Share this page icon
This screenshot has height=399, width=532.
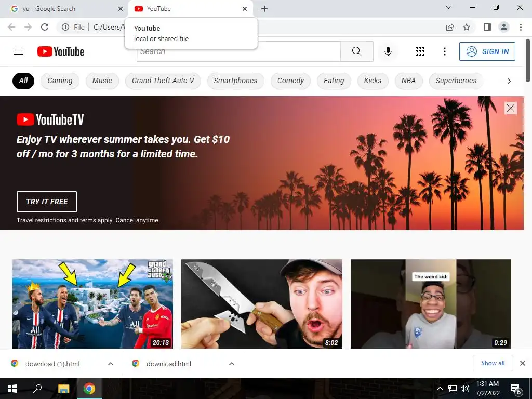coord(450,27)
